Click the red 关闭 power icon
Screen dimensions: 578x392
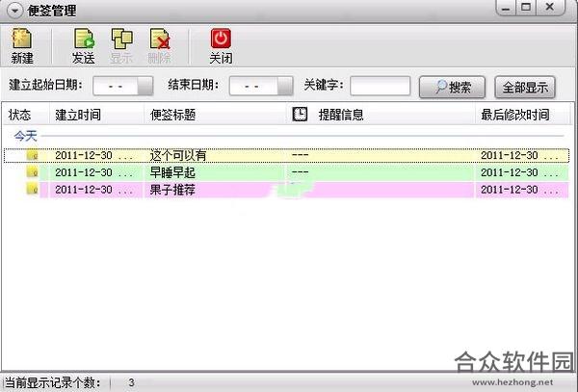point(221,39)
